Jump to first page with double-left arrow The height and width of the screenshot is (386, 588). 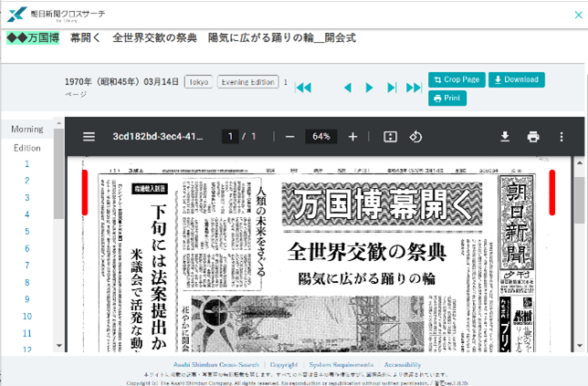pos(303,88)
